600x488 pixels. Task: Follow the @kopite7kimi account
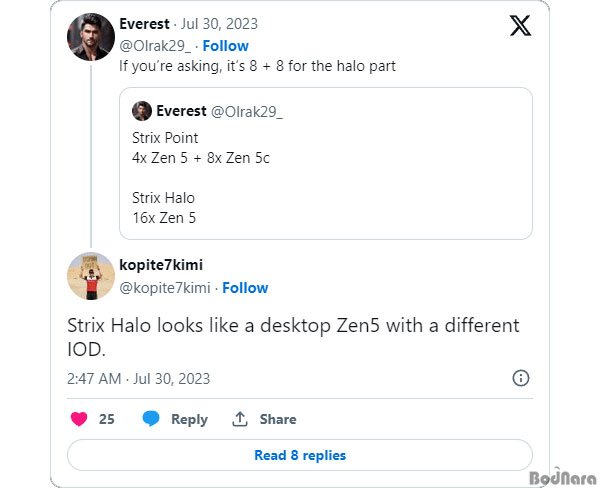tap(245, 288)
